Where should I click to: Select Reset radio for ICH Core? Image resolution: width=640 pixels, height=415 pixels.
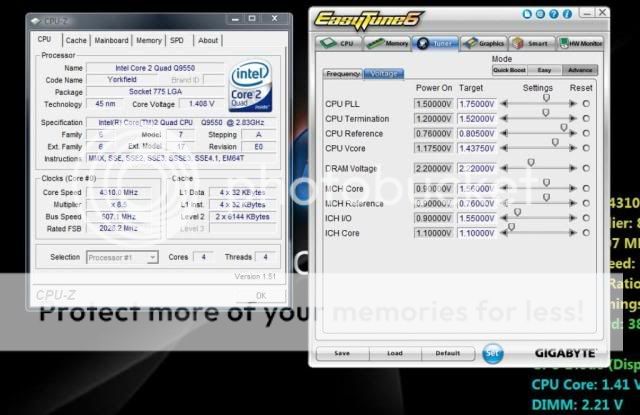(x=586, y=233)
